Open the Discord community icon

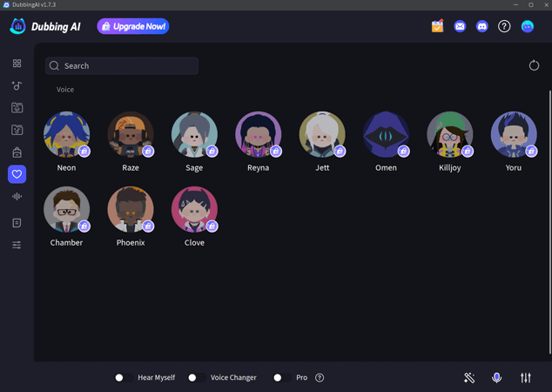click(482, 26)
